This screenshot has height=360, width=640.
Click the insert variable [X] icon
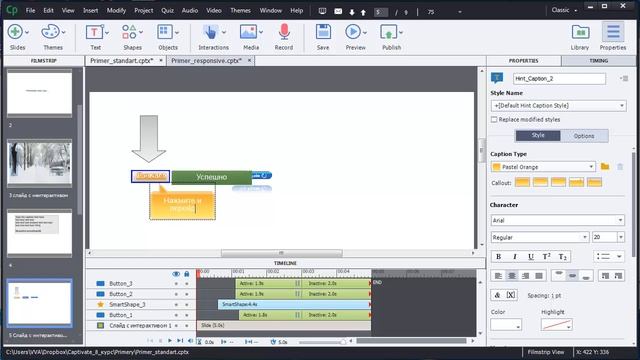[x=511, y=295]
